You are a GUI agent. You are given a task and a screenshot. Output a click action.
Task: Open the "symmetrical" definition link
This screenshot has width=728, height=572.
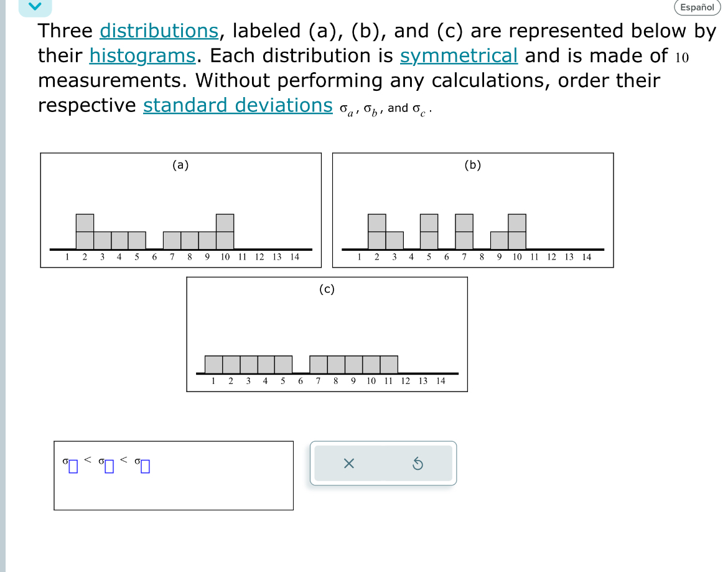click(x=459, y=55)
